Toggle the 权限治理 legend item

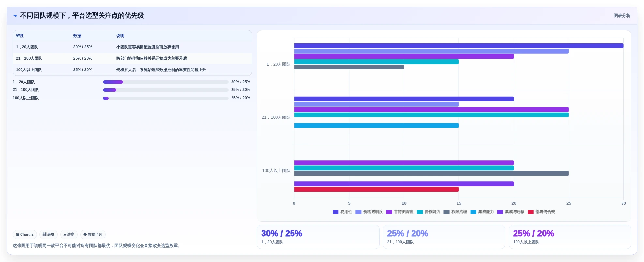[x=455, y=212]
